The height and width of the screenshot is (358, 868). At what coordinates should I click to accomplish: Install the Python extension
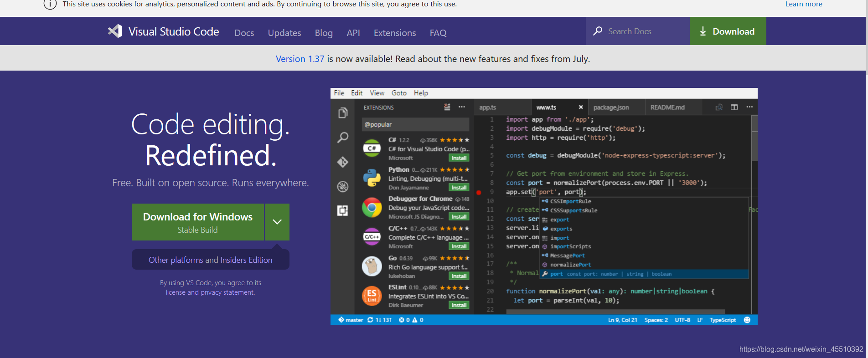[x=459, y=188]
